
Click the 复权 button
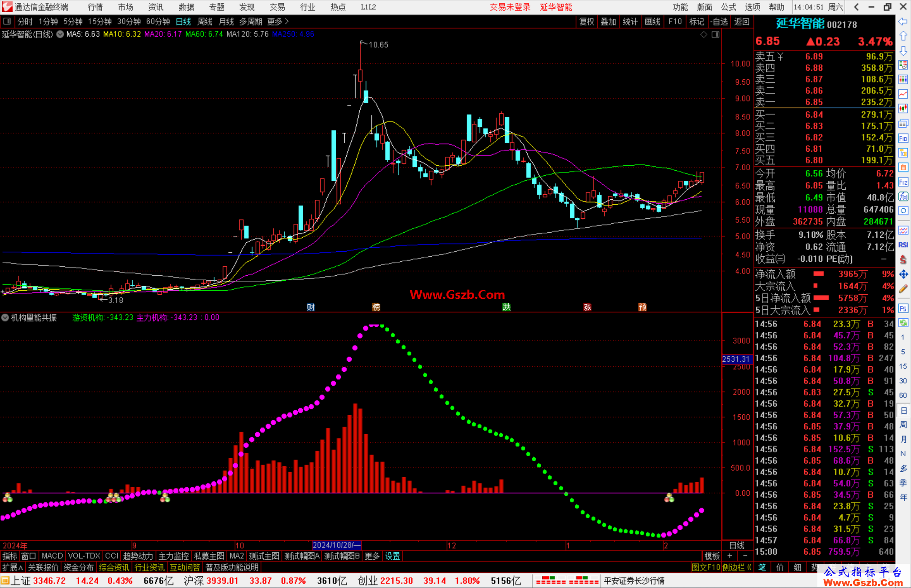(x=586, y=21)
